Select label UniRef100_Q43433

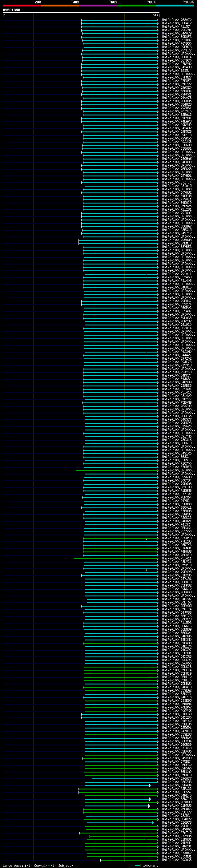(x=177, y=67)
